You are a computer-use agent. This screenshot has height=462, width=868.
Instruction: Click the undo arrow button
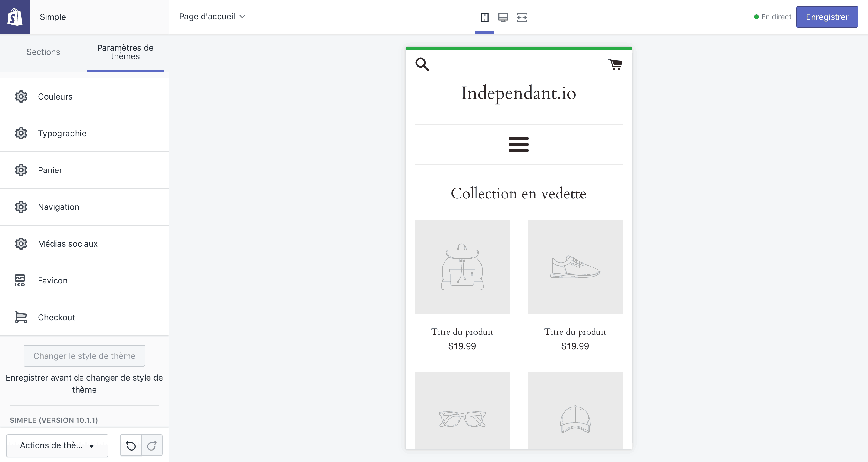click(131, 445)
